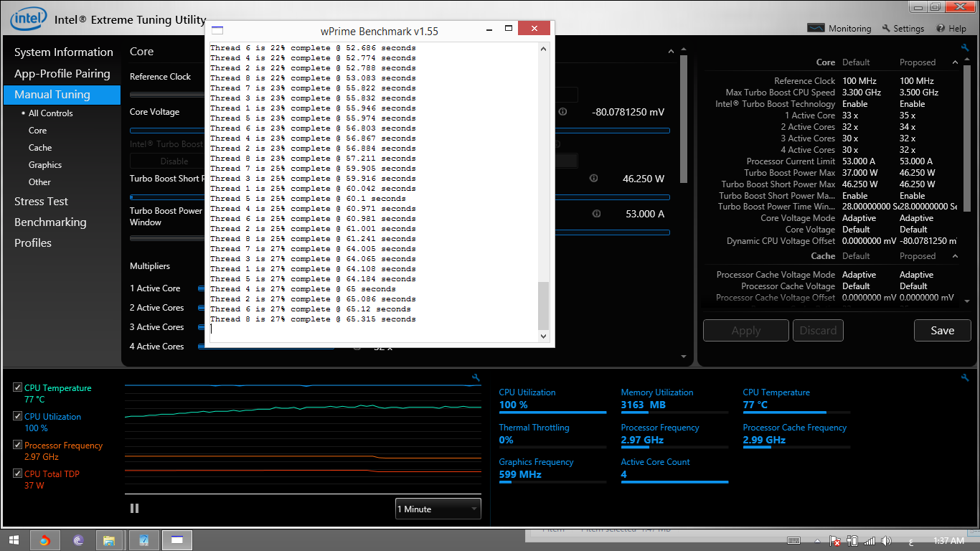Screen dimensions: 980x551
Task: Click the Intel XTU taskbar button
Action: pos(143,540)
